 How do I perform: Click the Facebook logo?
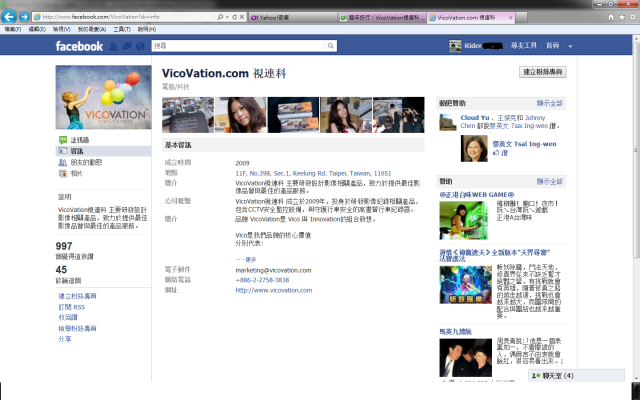(79, 46)
